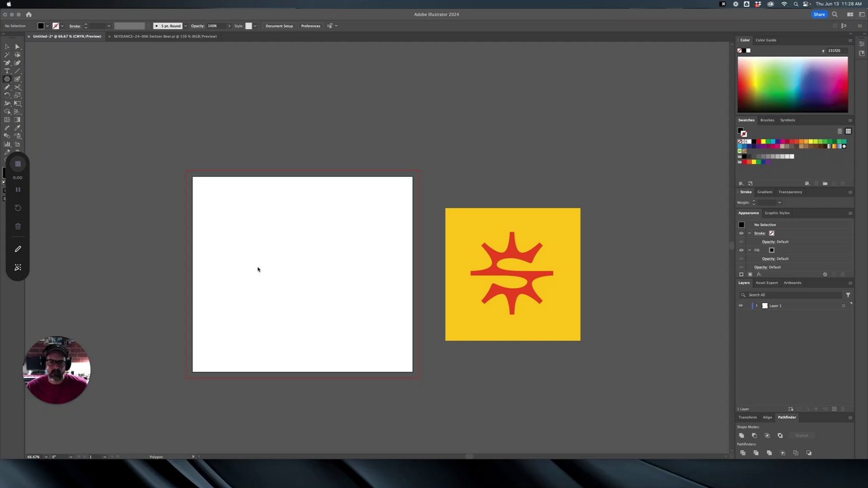
Task: Click the Document Setup button
Action: click(279, 26)
